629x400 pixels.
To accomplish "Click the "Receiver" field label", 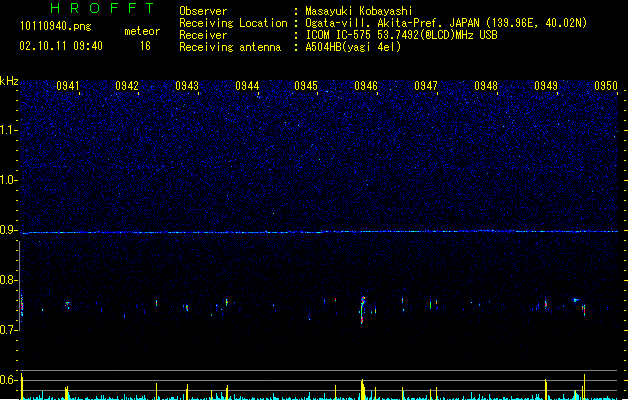I will point(203,35).
